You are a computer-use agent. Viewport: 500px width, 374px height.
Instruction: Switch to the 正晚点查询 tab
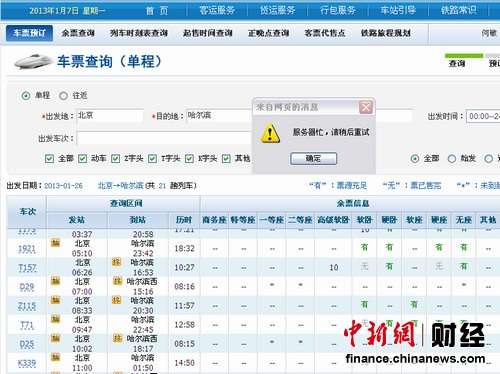point(268,33)
